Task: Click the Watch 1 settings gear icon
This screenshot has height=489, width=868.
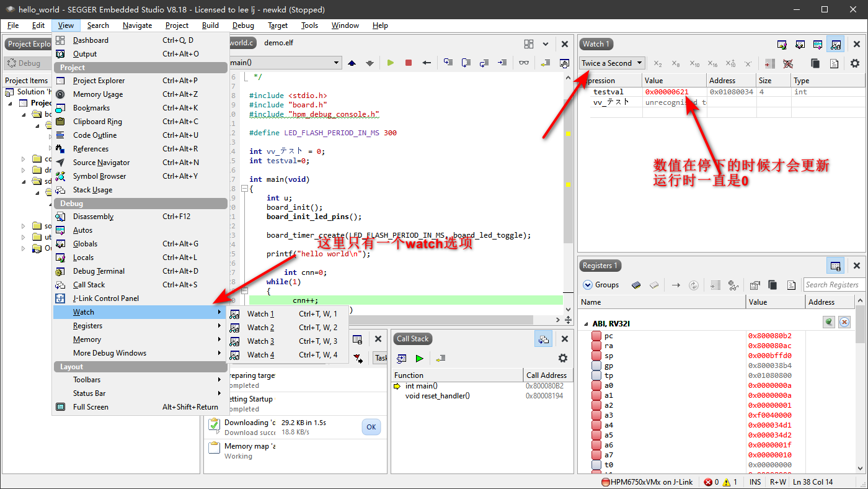Action: click(x=855, y=63)
